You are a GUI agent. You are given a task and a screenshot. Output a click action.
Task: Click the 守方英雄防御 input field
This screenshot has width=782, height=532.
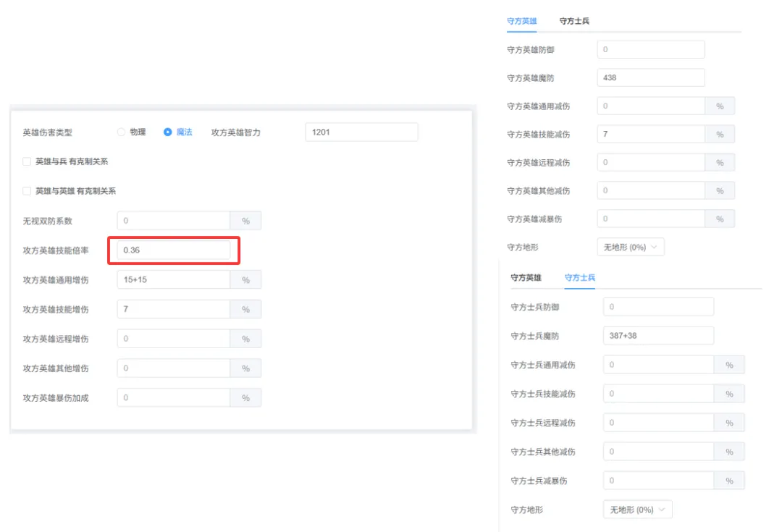651,49
